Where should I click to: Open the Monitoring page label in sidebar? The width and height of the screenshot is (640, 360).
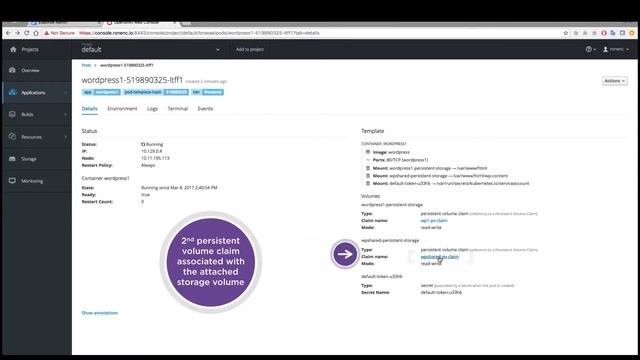[32, 181]
